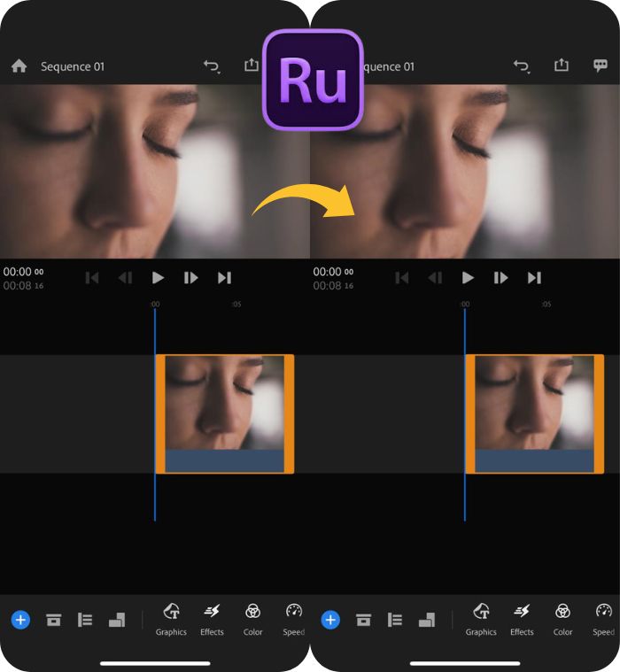Tap blue add media plus, right phone
Image resolution: width=620 pixels, height=672 pixels.
pos(330,620)
